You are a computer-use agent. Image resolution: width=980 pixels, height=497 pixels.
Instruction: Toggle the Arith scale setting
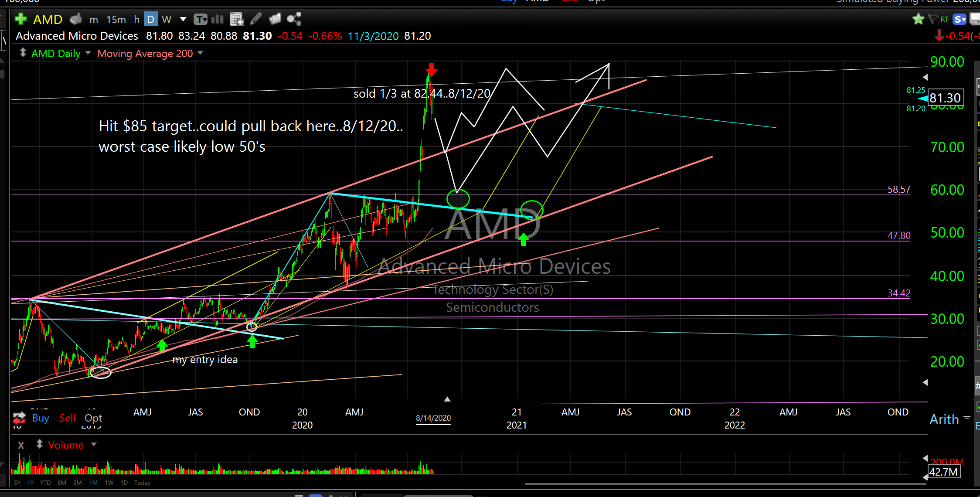pyautogui.click(x=944, y=419)
